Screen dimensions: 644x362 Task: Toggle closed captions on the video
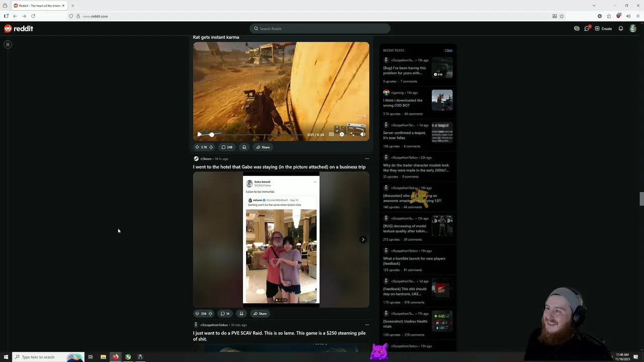point(331,134)
